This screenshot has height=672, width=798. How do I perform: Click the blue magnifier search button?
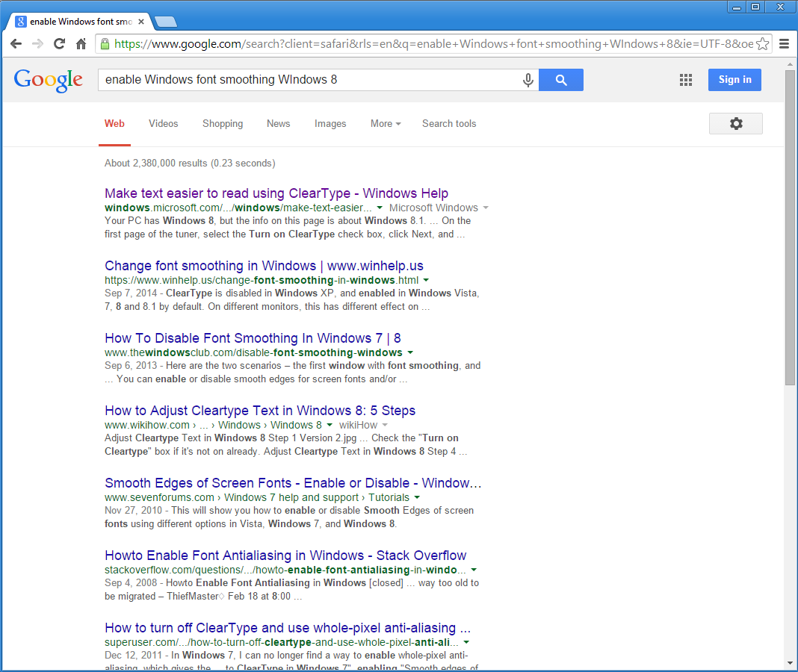pos(561,80)
